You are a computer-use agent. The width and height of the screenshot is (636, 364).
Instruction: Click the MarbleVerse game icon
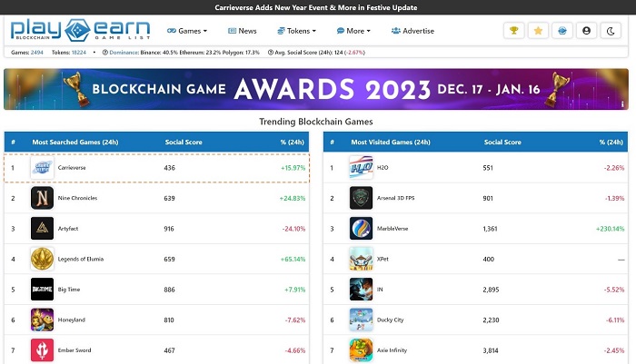(361, 228)
